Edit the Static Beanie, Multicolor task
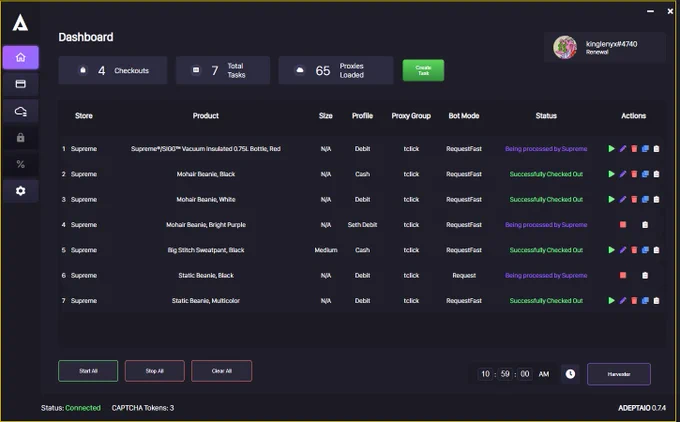The image size is (680, 422). pos(623,301)
